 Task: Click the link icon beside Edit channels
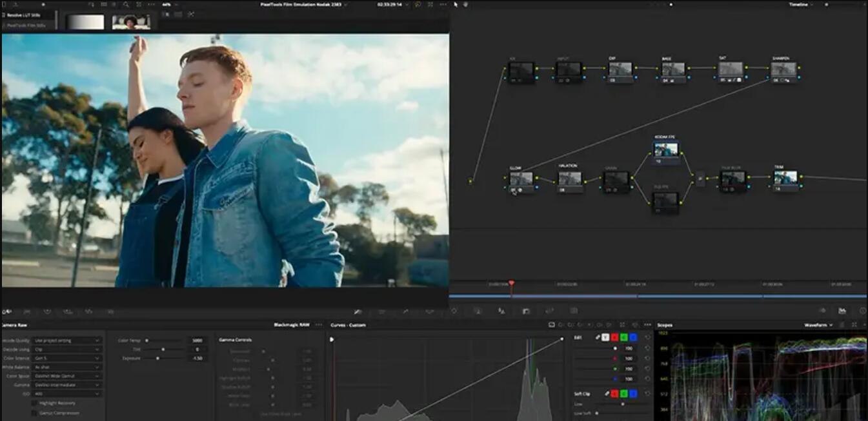598,337
